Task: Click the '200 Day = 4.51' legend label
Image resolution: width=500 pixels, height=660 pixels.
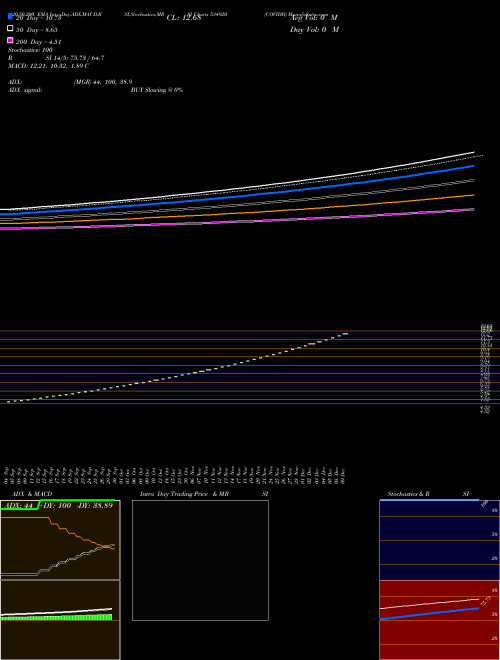Action: click(x=39, y=42)
